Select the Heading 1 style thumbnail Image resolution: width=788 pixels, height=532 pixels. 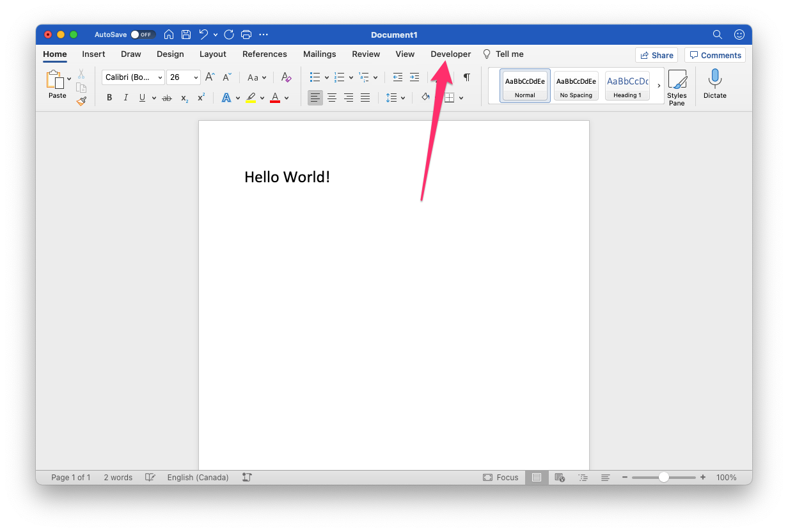627,86
